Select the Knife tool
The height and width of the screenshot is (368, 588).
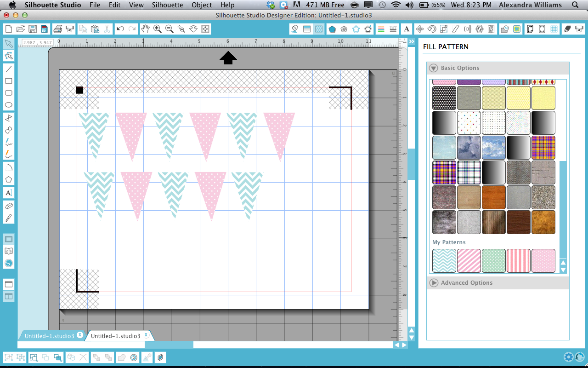[8, 218]
